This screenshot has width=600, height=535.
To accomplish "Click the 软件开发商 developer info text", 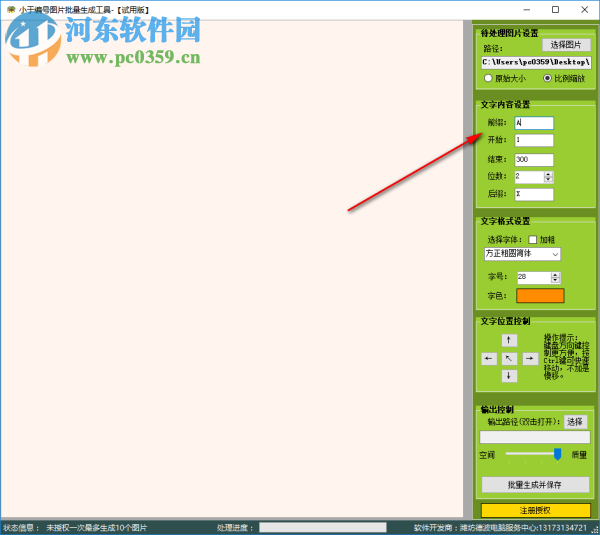I will (500, 528).
